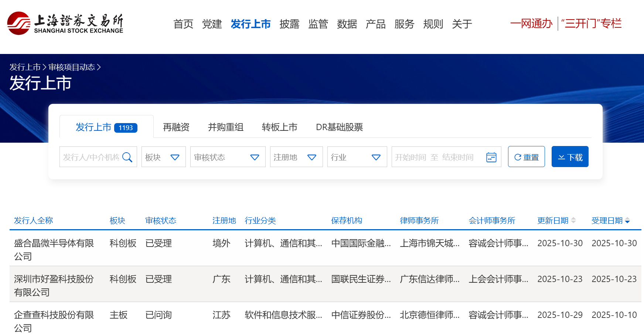Open 深圳市好盈科技股份有限公司 issuer row
644x336 pixels.
(54, 285)
